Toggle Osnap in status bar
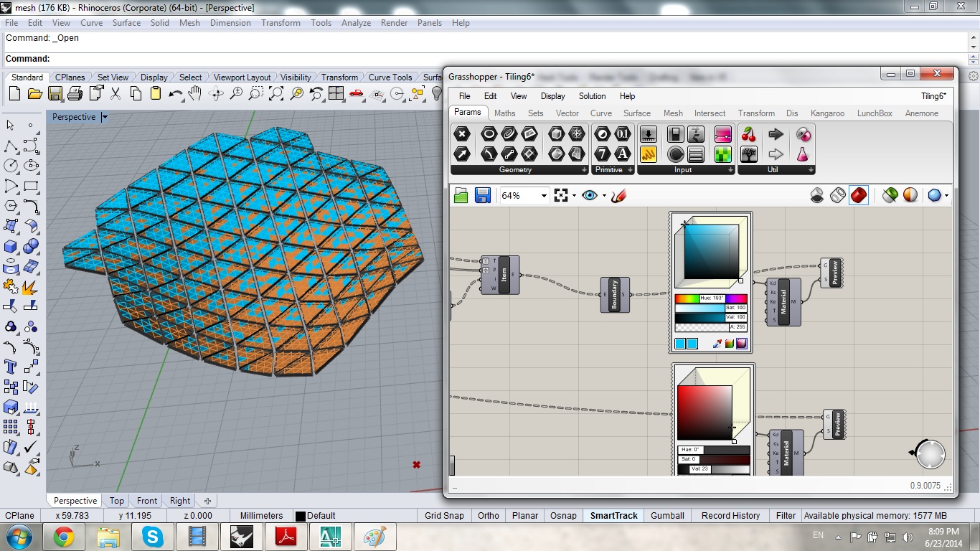 563,515
